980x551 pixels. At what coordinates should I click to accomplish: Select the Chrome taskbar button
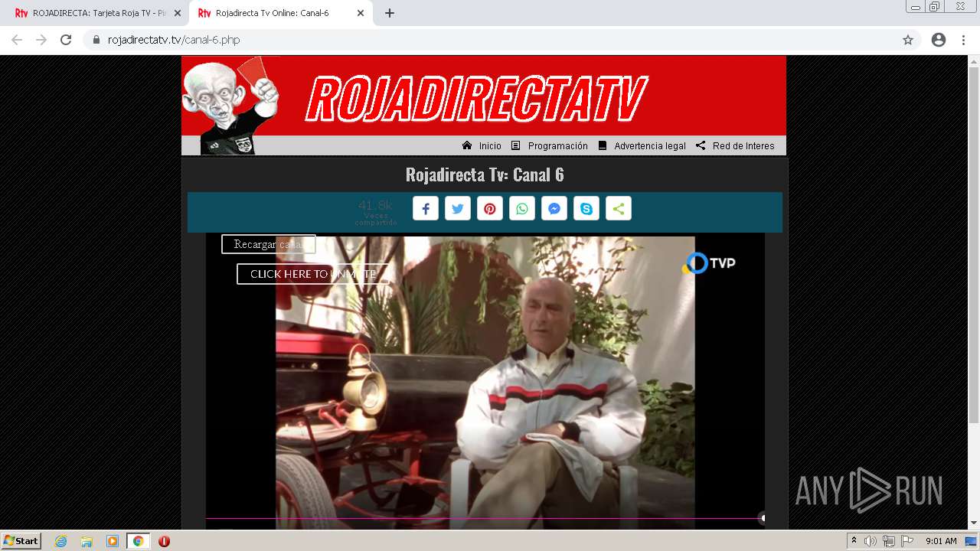pos(139,541)
